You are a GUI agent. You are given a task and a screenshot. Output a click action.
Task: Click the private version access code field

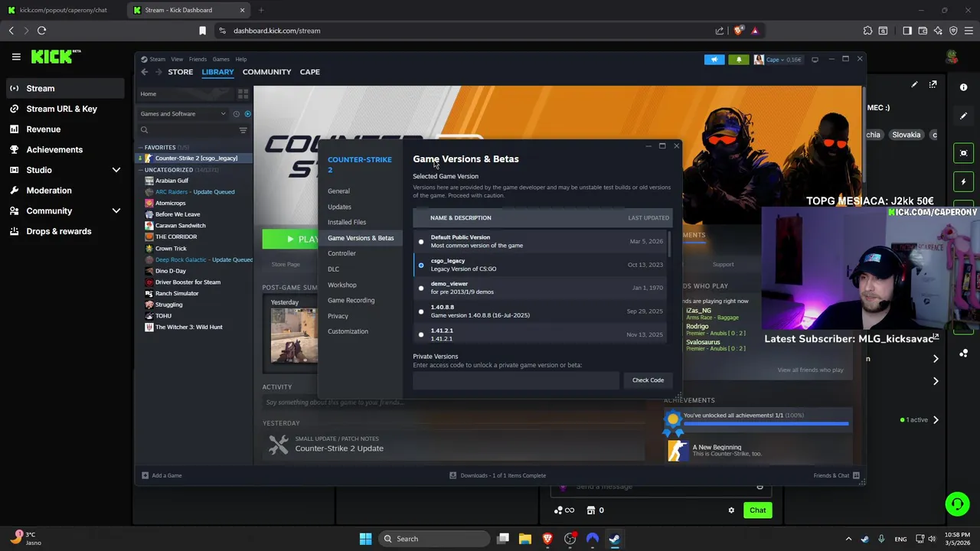[x=516, y=380]
